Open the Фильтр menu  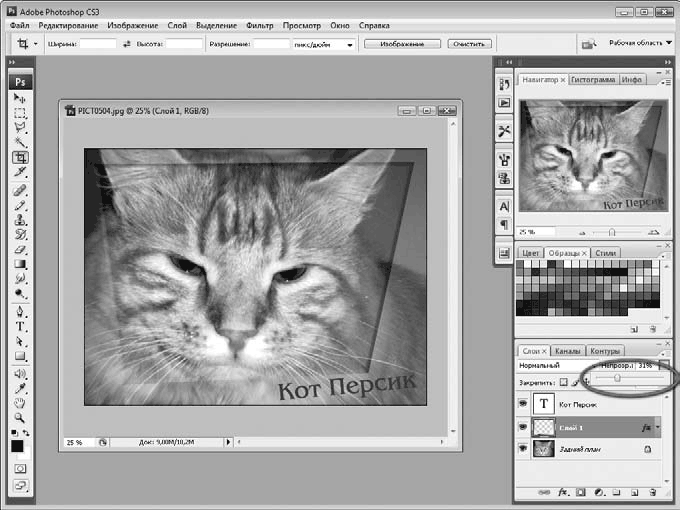tap(259, 24)
